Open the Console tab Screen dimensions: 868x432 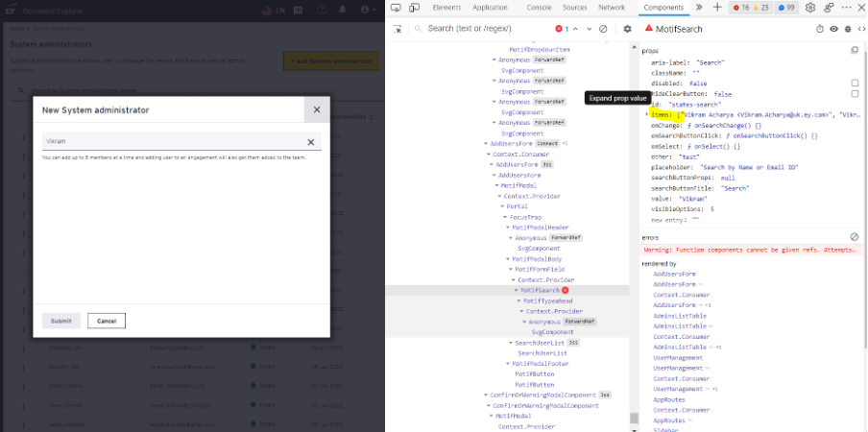[x=539, y=8]
